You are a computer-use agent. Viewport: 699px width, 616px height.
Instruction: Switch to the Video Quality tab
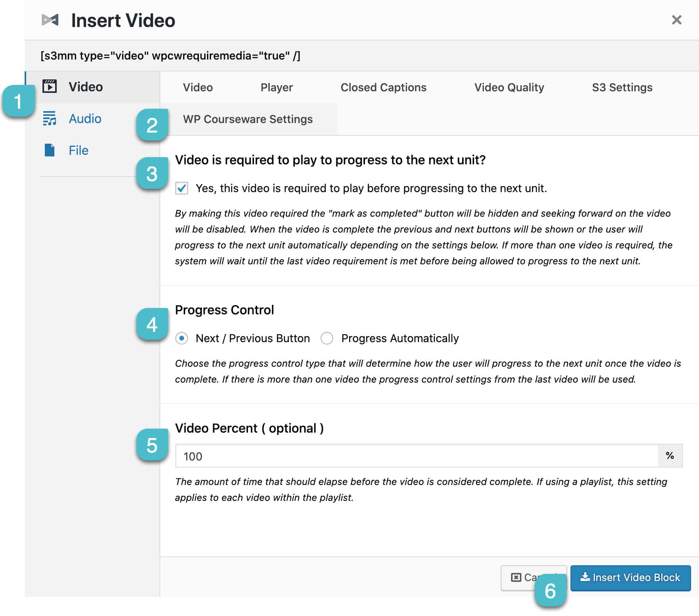509,87
